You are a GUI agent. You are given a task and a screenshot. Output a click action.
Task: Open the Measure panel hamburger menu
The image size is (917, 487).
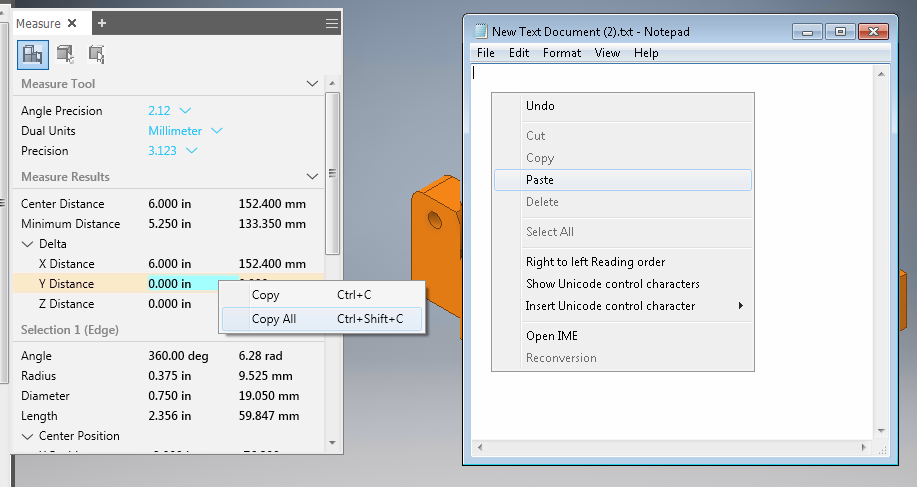coord(332,23)
